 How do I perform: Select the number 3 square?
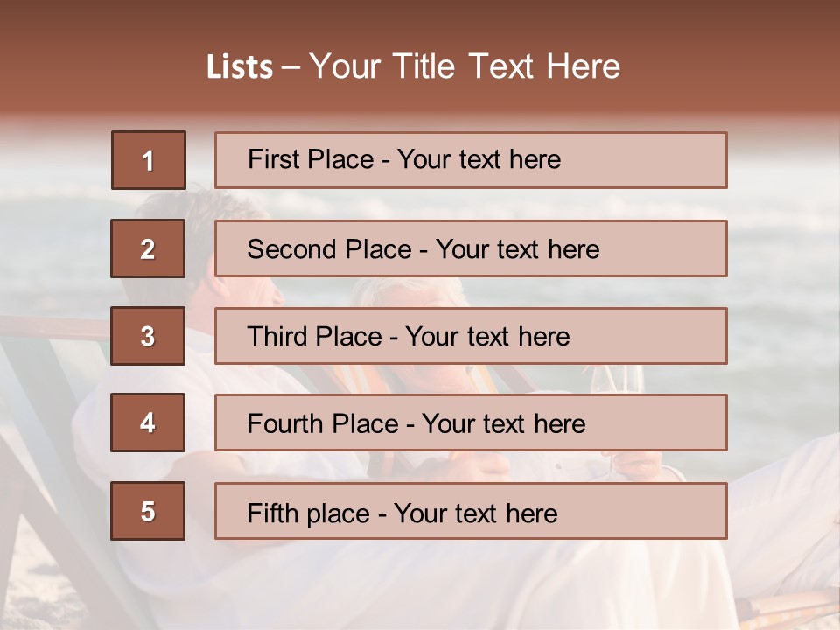tap(148, 336)
